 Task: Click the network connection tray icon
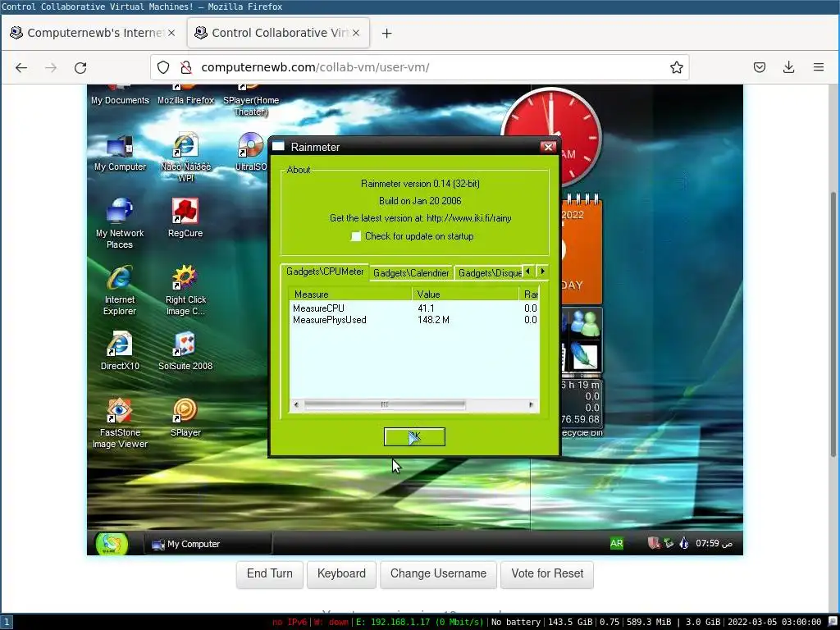pyautogui.click(x=669, y=543)
